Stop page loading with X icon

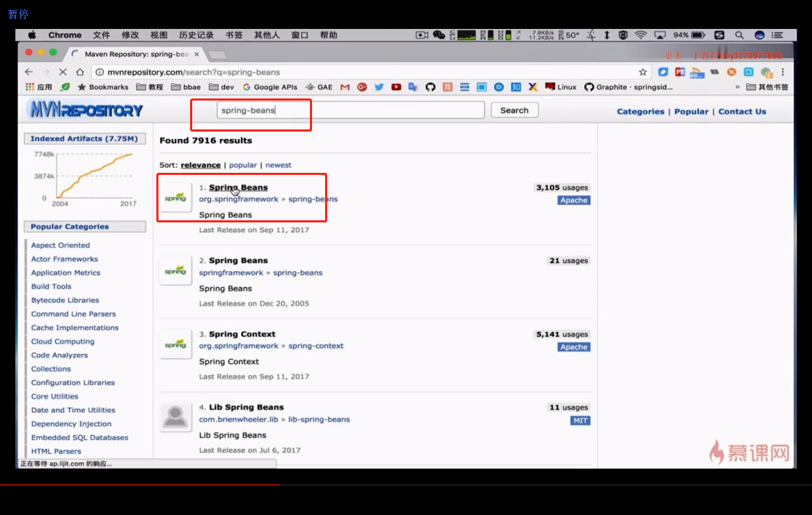click(x=63, y=72)
